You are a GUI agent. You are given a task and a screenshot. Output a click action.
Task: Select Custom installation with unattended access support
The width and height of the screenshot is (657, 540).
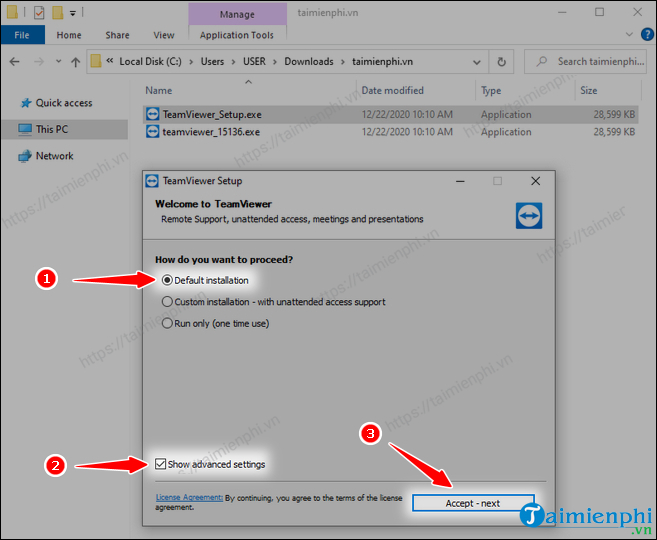click(x=167, y=302)
